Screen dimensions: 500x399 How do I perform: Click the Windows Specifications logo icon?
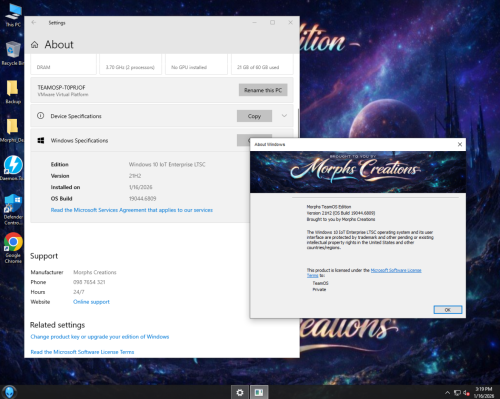41,140
